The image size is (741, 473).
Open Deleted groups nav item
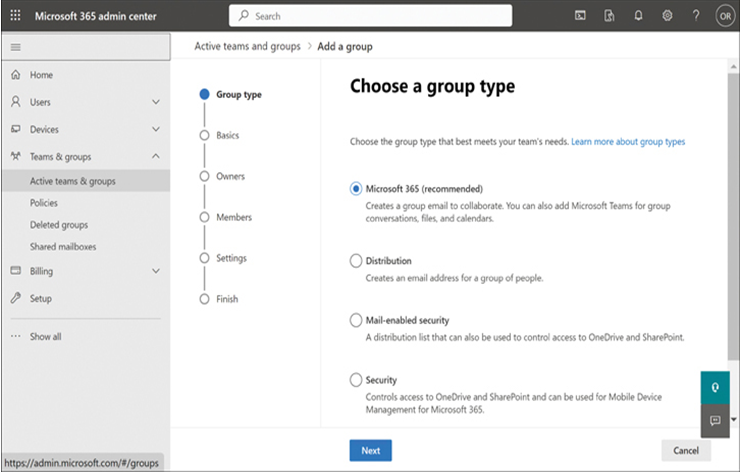[x=86, y=224]
